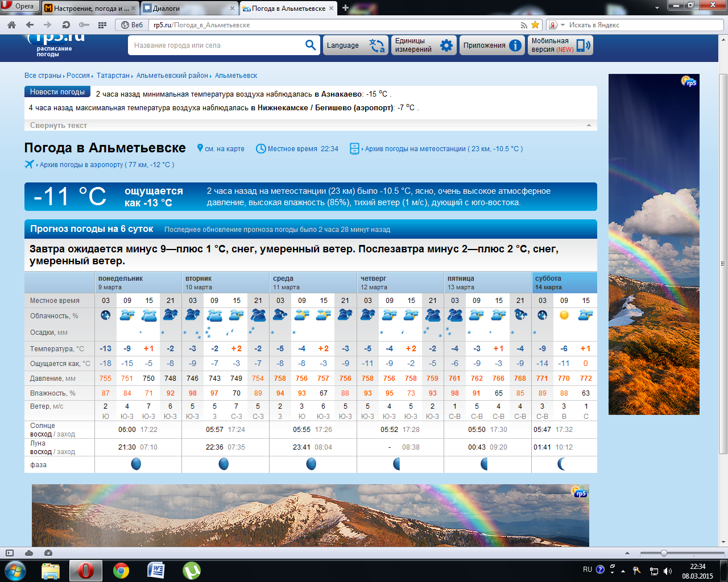The image size is (728, 582).
Task: Open Мобильная версия mobile icon button
Action: [583, 45]
